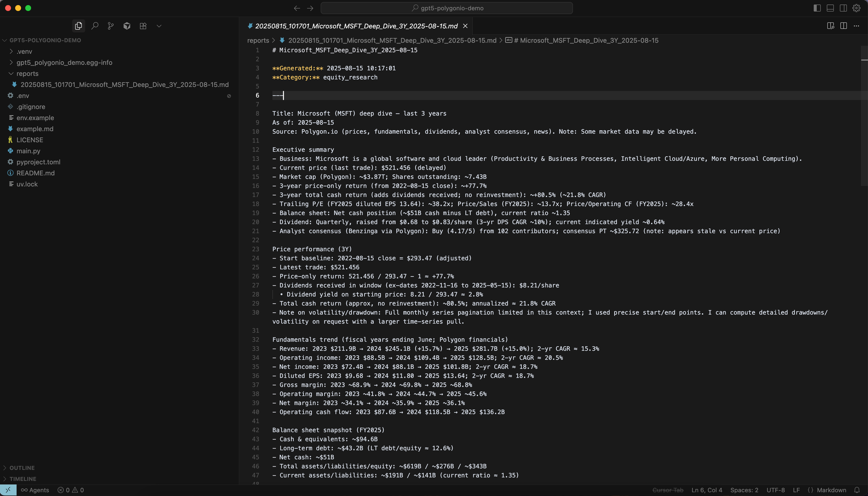Viewport: 868px width, 496px height.
Task: Click the gpt5-polygonio-demo command search field
Action: tap(447, 8)
